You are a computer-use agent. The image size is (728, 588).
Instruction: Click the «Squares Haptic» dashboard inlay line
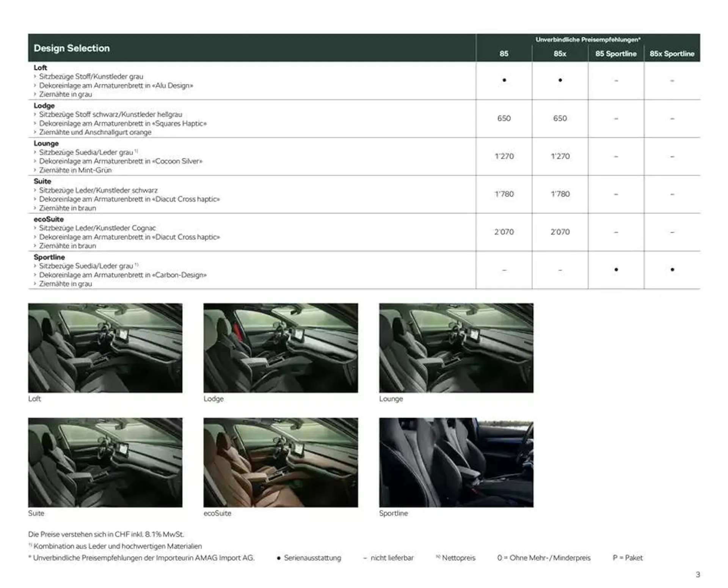click(x=123, y=124)
